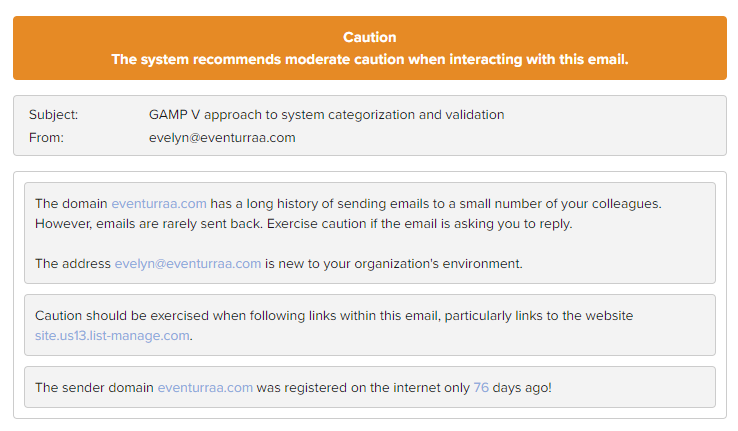Click the 'The domain' text opening the first notice
Viewport: 738px width, 431px height.
pos(71,204)
